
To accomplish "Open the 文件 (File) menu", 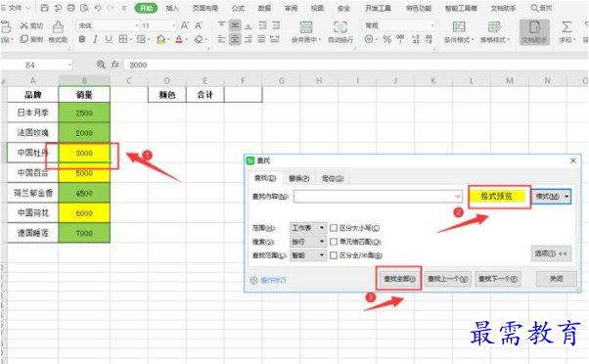I will tap(15, 8).
